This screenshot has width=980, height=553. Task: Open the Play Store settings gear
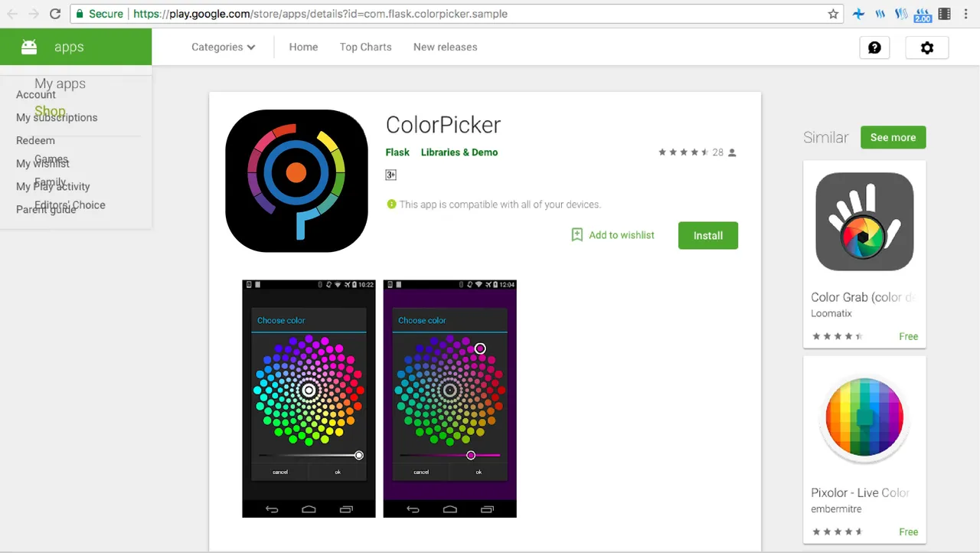click(927, 47)
